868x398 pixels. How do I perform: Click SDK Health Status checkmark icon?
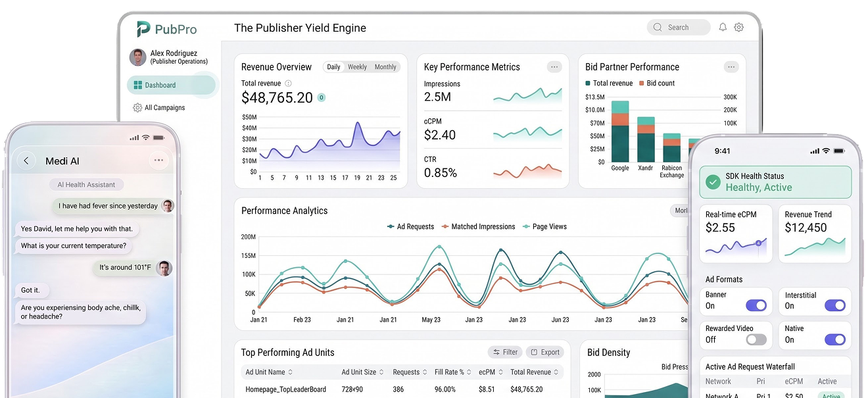[713, 182]
